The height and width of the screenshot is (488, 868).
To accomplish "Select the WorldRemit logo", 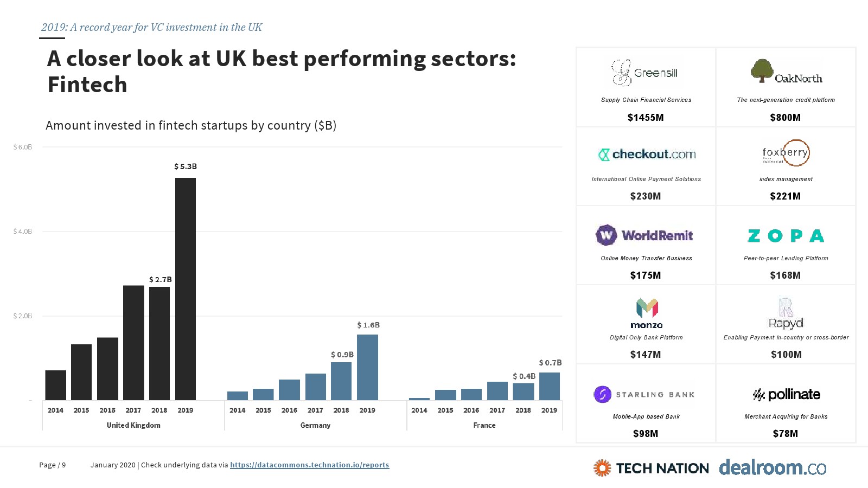I will (x=644, y=235).
